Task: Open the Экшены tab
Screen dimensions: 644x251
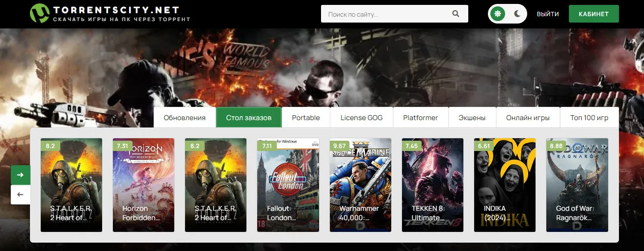Action: 472,118
